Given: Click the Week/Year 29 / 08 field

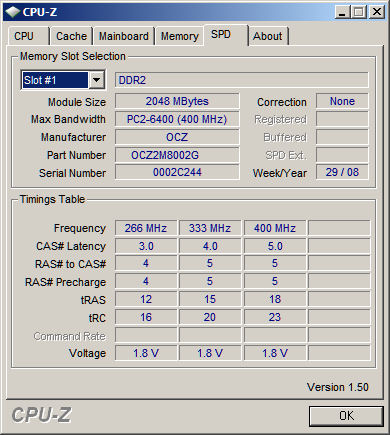Looking at the screenshot, I should click(x=342, y=172).
